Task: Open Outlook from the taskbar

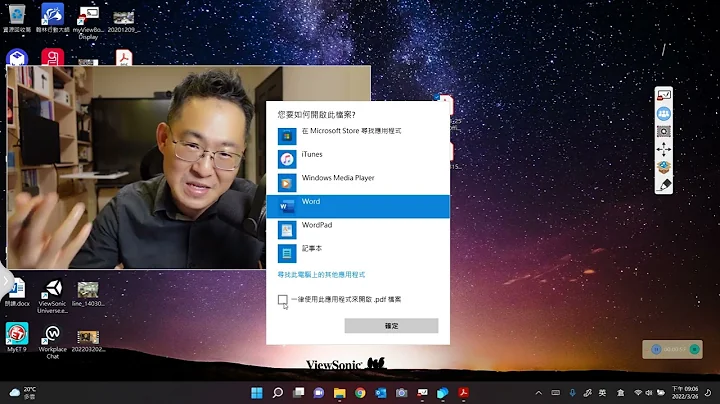Action: (x=381, y=393)
